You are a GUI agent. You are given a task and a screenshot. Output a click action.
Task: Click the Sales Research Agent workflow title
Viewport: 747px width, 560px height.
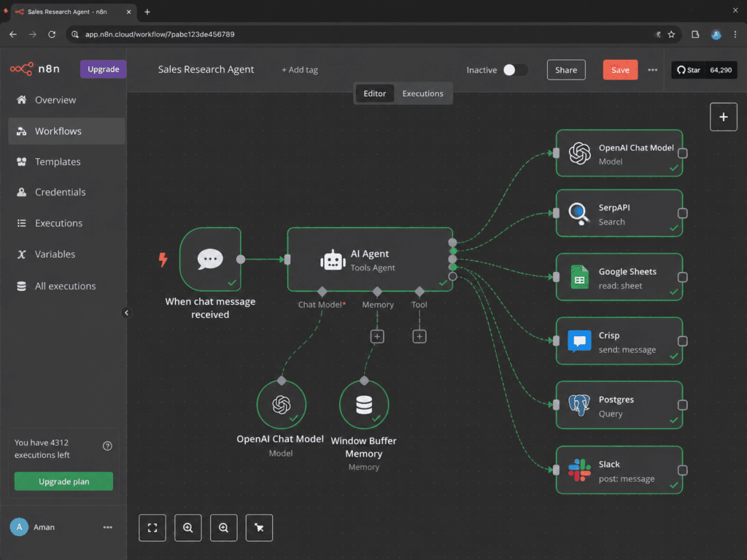pyautogui.click(x=206, y=69)
